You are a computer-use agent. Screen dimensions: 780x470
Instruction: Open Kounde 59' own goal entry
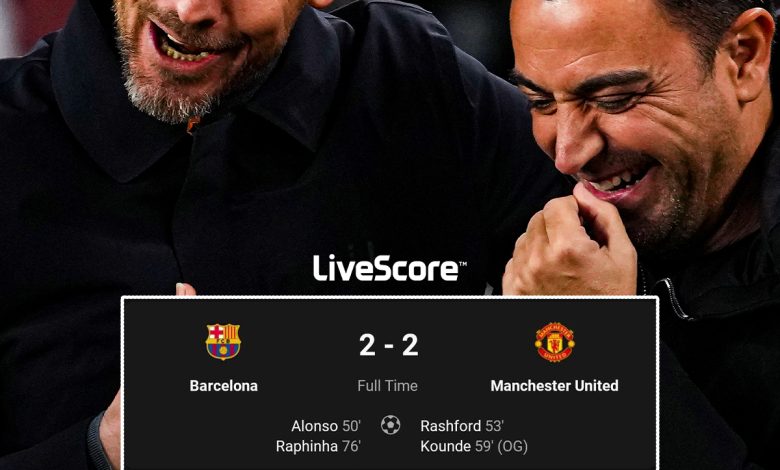[474, 447]
